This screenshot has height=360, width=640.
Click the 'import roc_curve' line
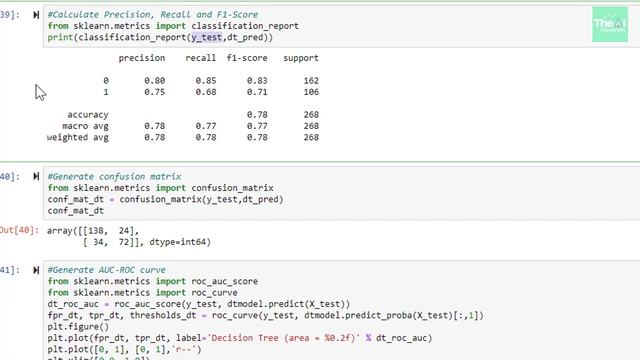[x=142, y=293]
